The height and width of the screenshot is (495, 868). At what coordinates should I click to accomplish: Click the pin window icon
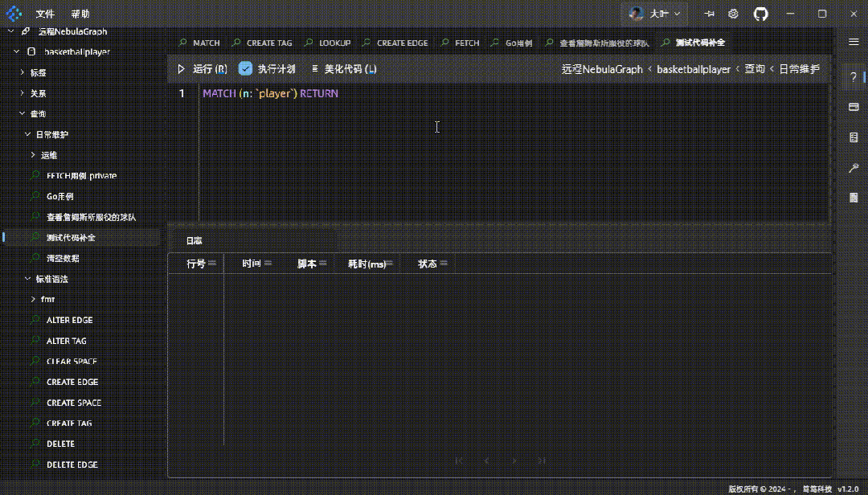point(709,14)
